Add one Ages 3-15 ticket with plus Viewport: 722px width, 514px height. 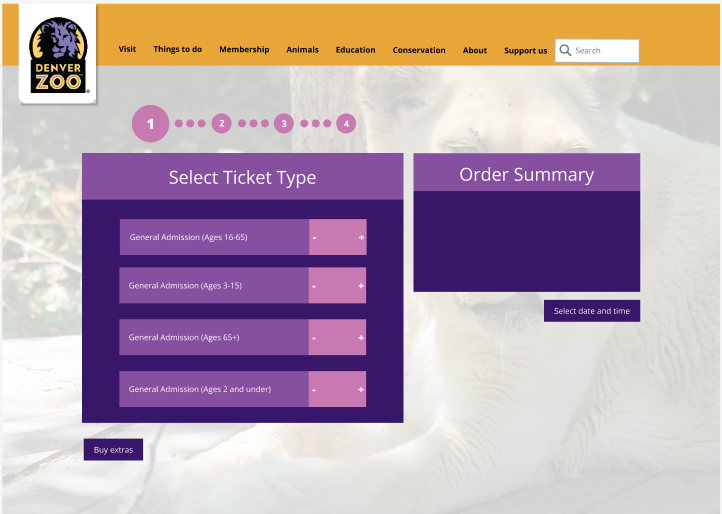pos(361,286)
